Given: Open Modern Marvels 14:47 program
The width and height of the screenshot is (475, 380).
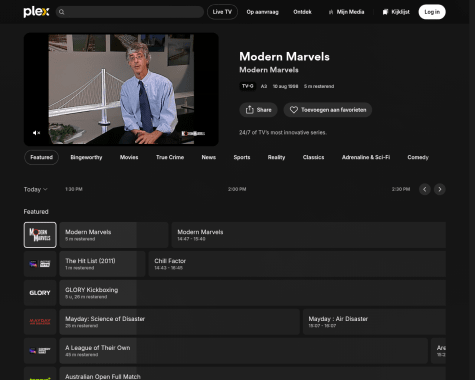Looking at the screenshot, I should (309, 235).
